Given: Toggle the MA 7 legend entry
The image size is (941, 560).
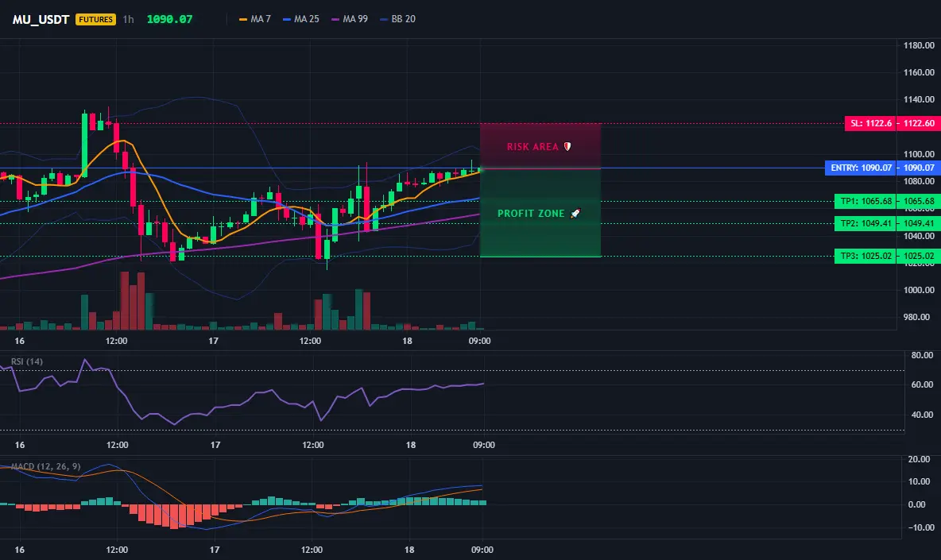Looking at the screenshot, I should pos(255,19).
